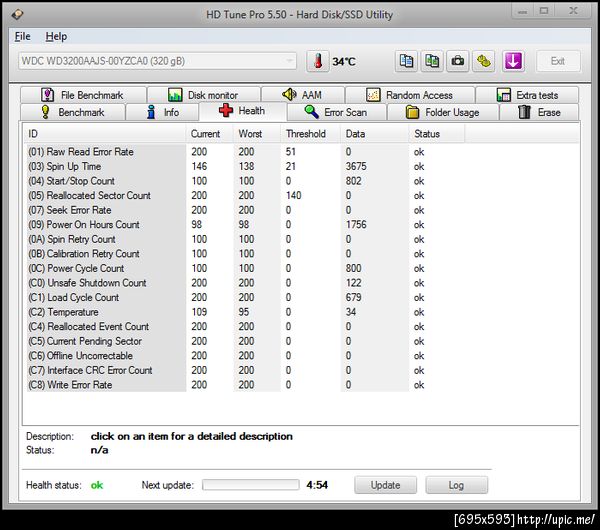Select the Power Cycle Count row
This screenshot has height=530, width=600.
coord(245,268)
